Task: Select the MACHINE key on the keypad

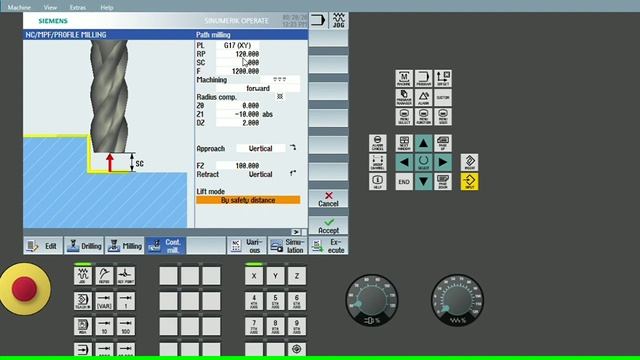Action: click(404, 78)
